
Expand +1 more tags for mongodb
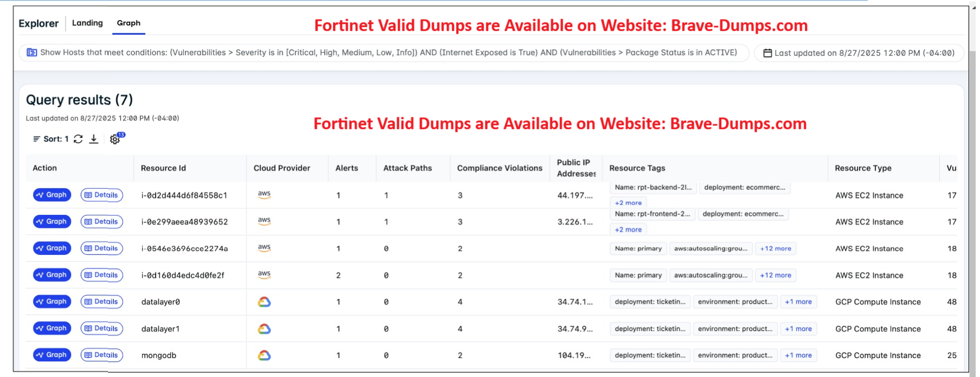798,355
